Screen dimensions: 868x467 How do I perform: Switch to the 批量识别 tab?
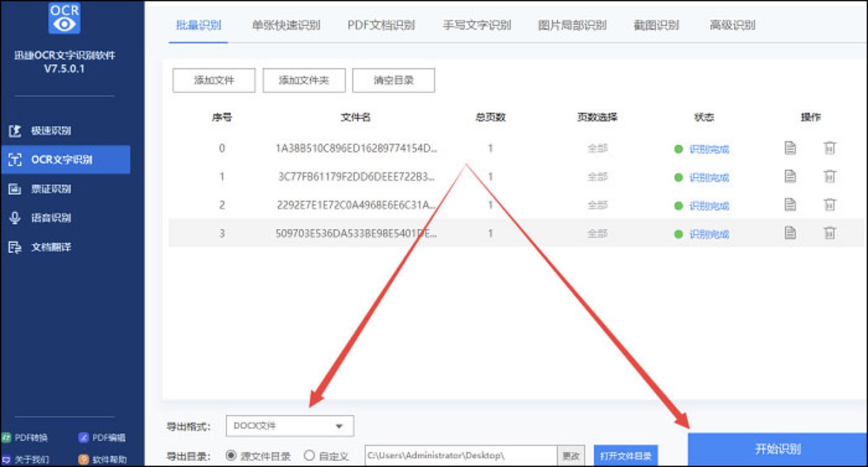pyautogui.click(x=198, y=25)
